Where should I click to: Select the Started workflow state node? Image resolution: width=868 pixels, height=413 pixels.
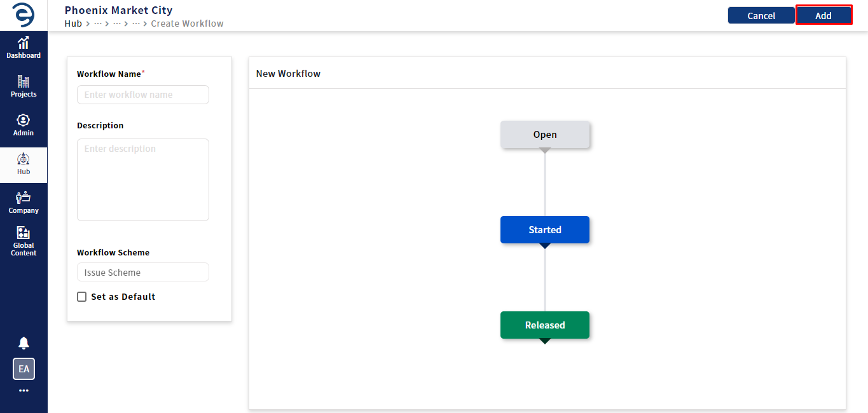click(x=545, y=229)
